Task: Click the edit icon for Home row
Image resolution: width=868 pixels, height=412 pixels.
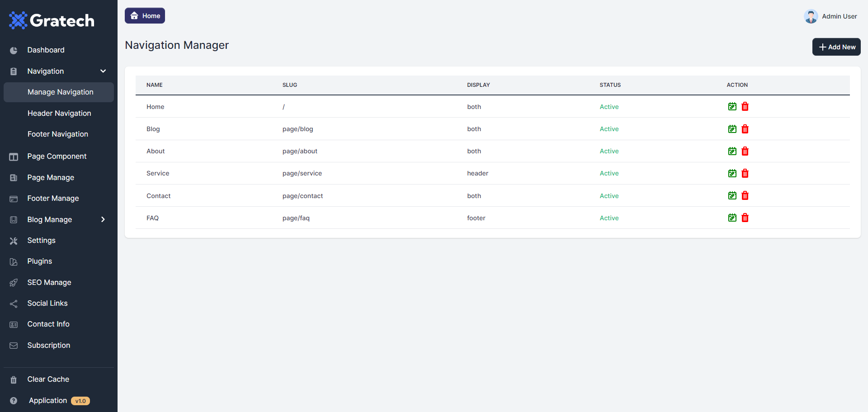Action: 732,107
